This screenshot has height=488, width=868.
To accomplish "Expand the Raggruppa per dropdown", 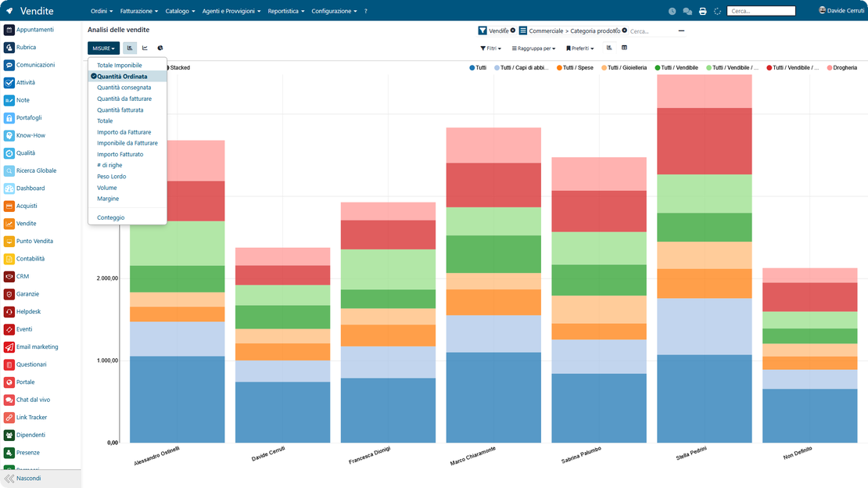I will pyautogui.click(x=533, y=48).
